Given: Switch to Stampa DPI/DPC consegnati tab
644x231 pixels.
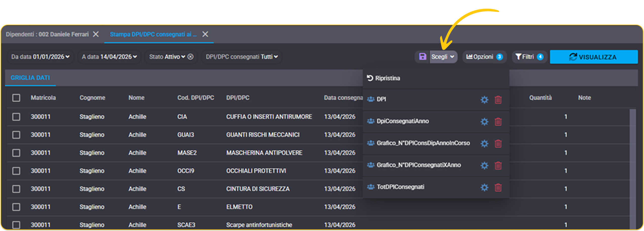Looking at the screenshot, I should (153, 34).
